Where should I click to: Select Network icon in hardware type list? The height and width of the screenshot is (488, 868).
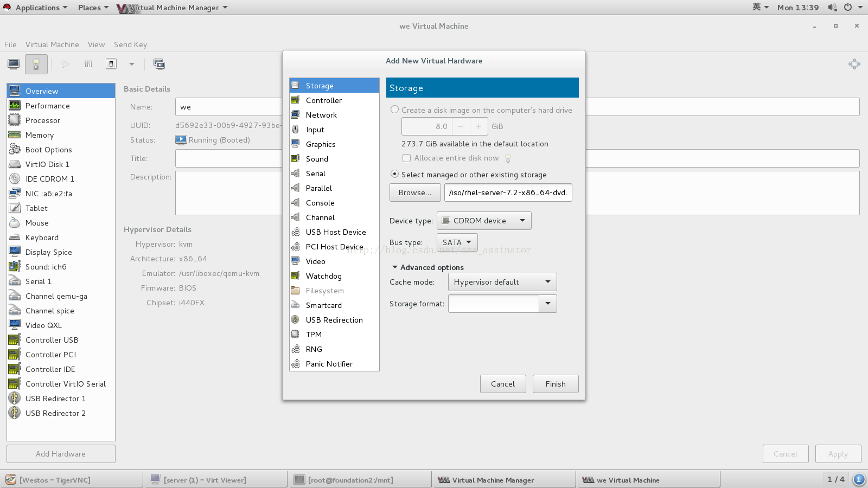pos(296,114)
